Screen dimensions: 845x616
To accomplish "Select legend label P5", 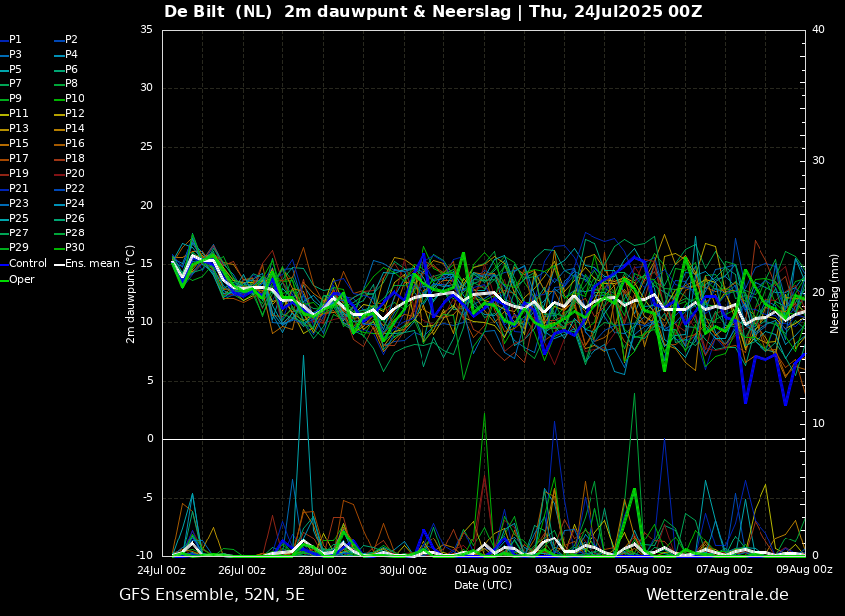I will point(15,69).
